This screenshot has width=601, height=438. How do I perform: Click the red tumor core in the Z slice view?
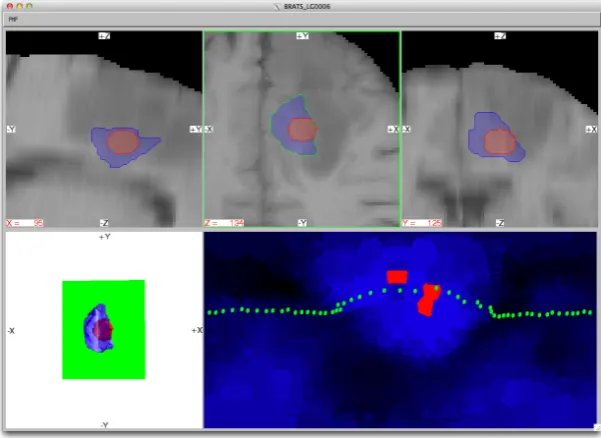tap(302, 130)
